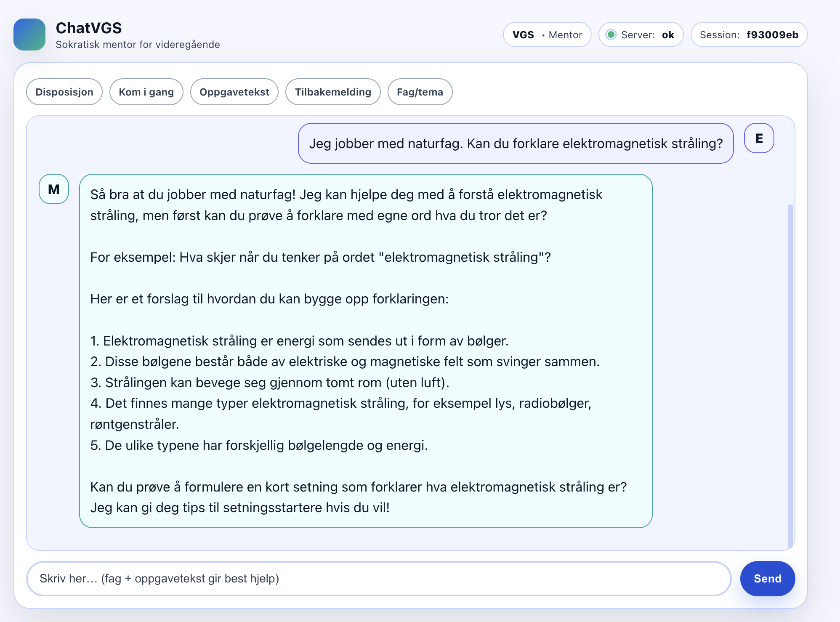The height and width of the screenshot is (622, 840).
Task: Click the Session f93009eb badge
Action: [x=749, y=35]
